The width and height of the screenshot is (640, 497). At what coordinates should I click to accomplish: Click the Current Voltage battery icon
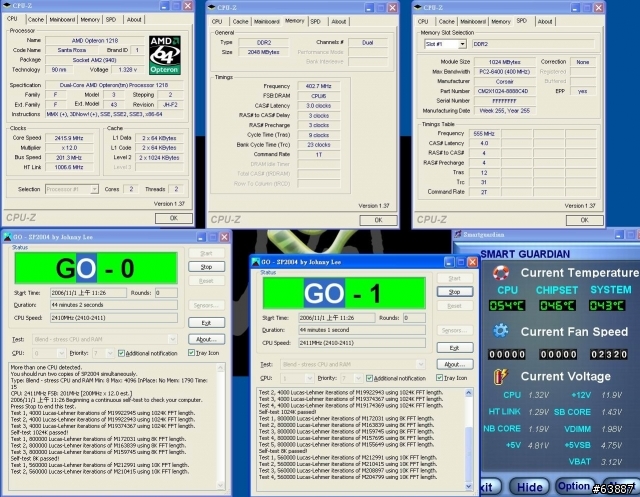click(501, 376)
